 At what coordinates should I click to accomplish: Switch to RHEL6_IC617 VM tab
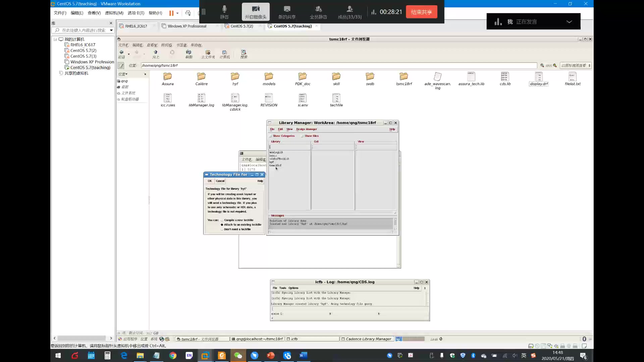tap(136, 26)
